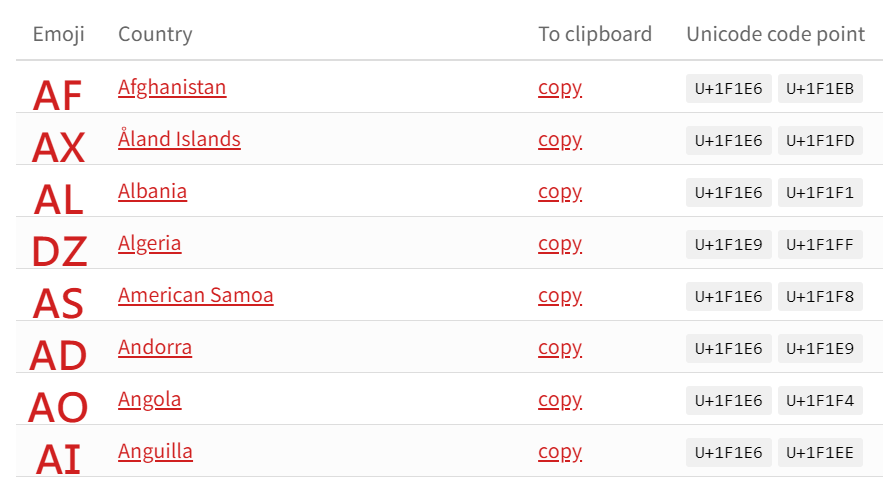Click code point U+1F1FD for Åland Islands

tap(820, 140)
